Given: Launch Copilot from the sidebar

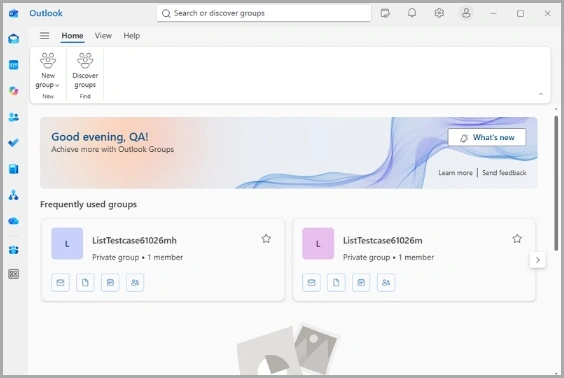Looking at the screenshot, I should (14, 91).
